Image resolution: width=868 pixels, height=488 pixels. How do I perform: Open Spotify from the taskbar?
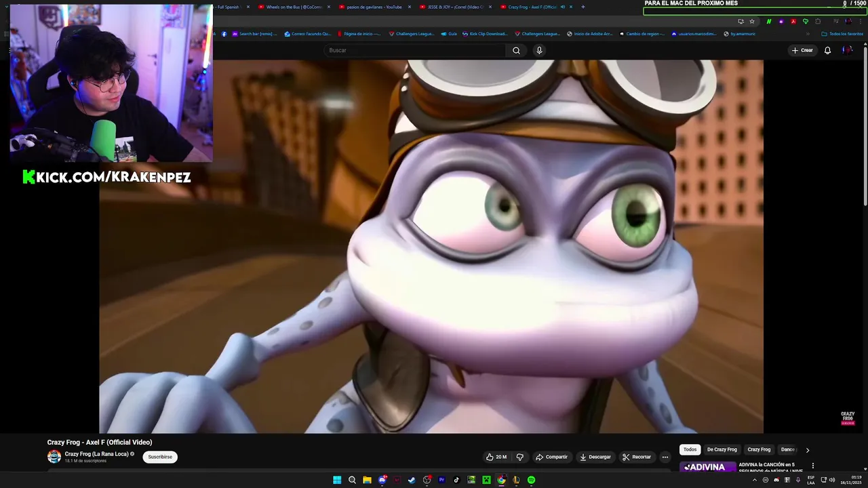[531, 480]
